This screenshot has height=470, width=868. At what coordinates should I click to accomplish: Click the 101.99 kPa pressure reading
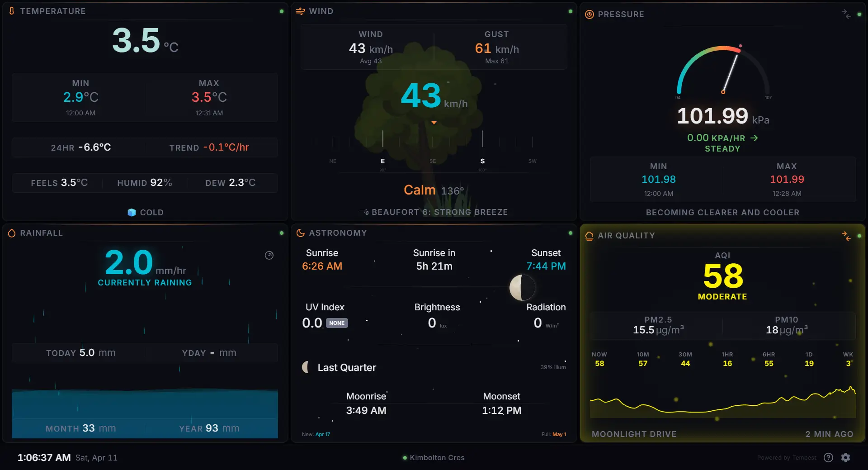click(x=723, y=116)
